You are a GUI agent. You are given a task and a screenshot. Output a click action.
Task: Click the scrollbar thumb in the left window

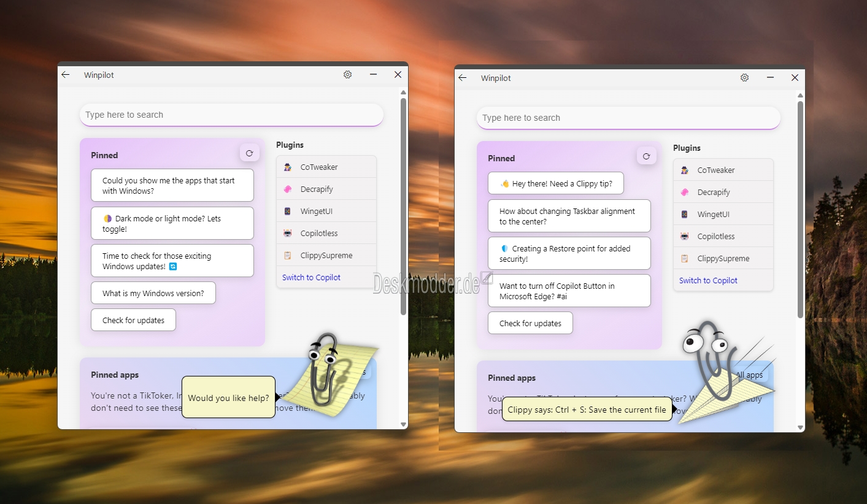pos(403,207)
